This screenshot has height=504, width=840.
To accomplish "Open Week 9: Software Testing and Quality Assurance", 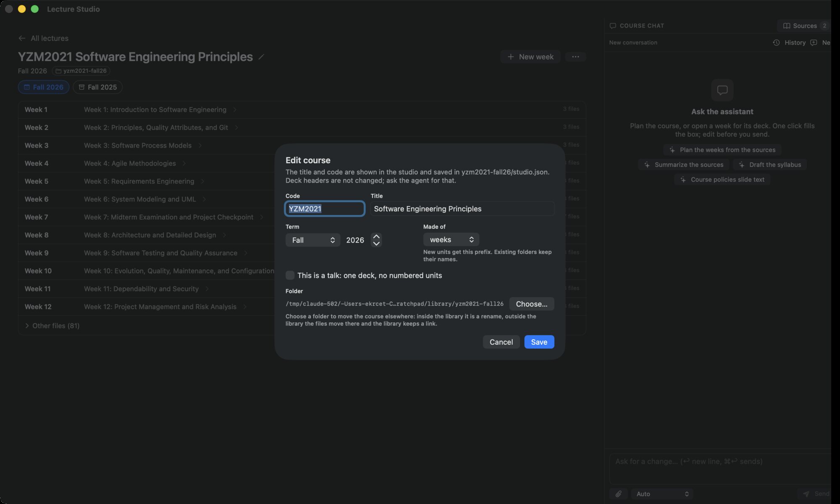I will (x=160, y=253).
